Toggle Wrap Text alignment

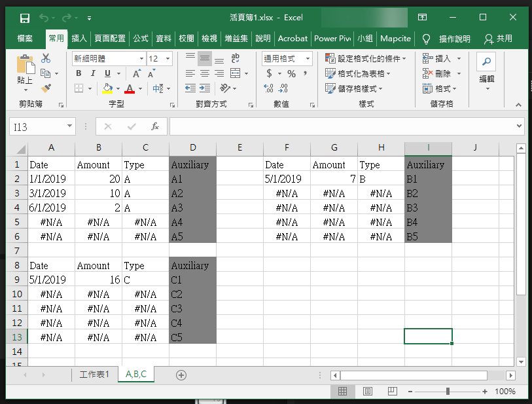235,58
